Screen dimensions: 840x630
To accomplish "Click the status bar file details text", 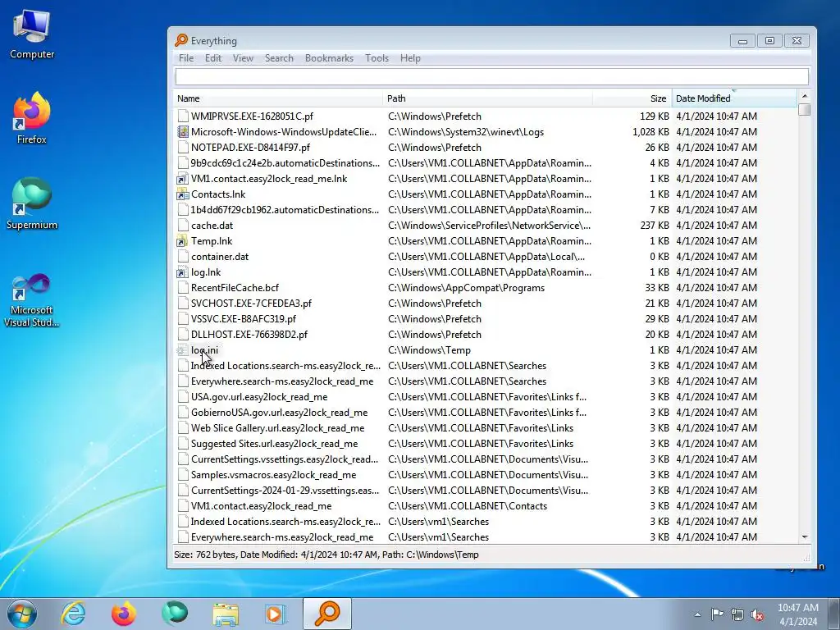I will tap(326, 555).
